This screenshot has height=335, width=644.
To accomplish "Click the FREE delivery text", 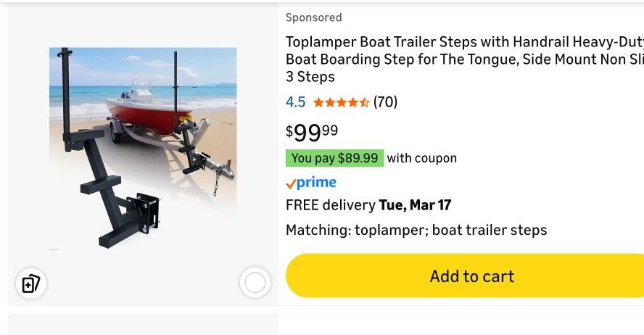I will coord(331,205).
